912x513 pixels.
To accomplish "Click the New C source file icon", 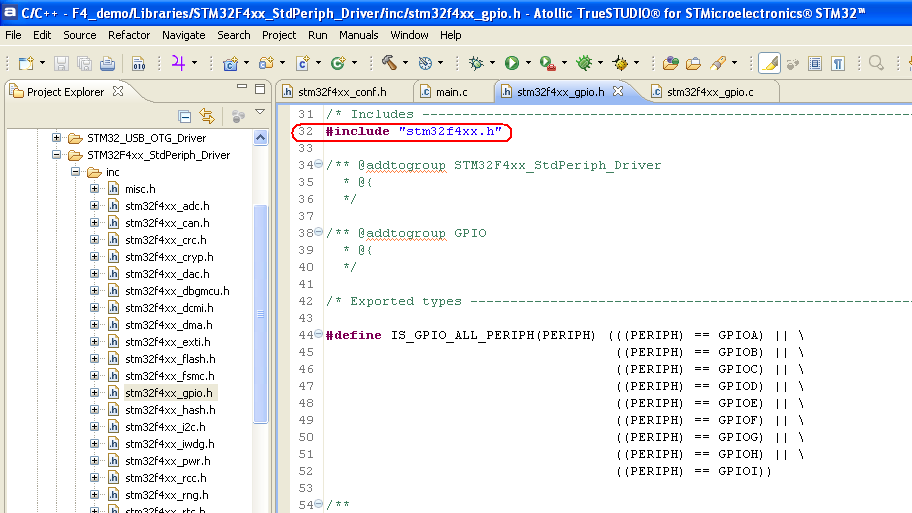I will (x=302, y=63).
